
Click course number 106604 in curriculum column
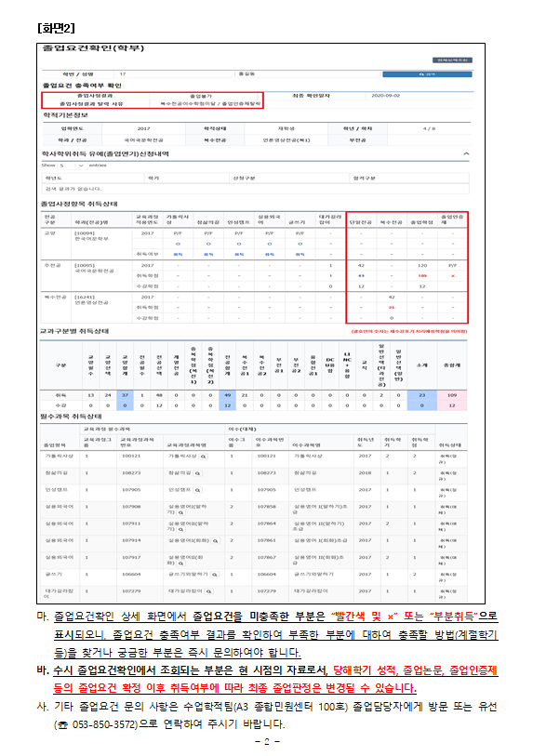(131, 575)
